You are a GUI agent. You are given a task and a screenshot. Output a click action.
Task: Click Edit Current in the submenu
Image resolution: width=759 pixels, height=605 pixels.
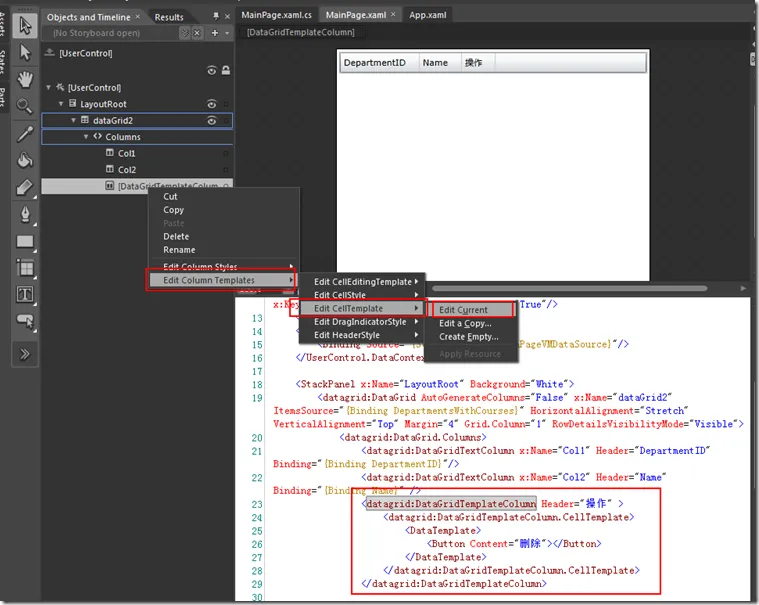pos(463,310)
